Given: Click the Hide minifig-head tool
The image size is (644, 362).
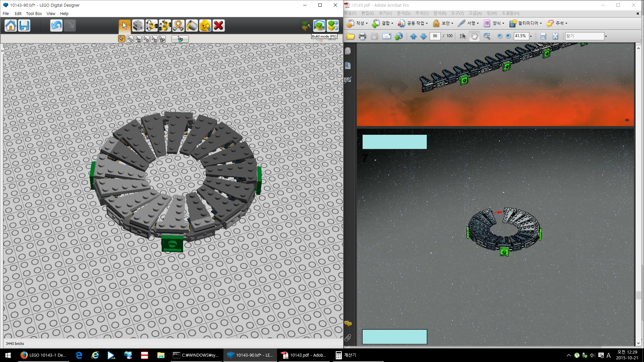Looking at the screenshot, I should coord(205,25).
